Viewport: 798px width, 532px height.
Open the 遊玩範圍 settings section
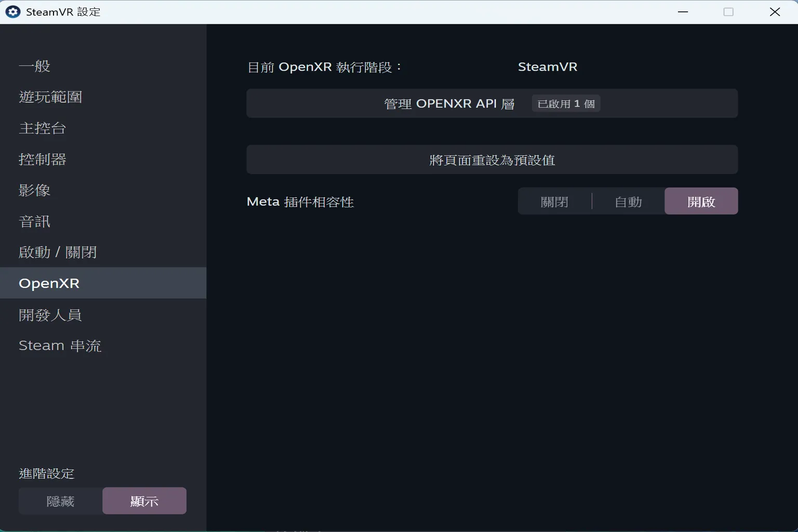pos(50,97)
